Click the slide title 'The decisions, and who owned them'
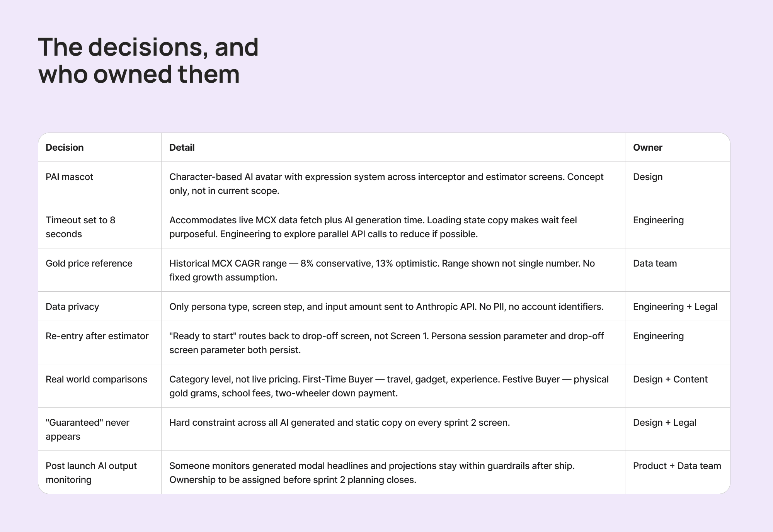773x532 pixels. coord(148,60)
